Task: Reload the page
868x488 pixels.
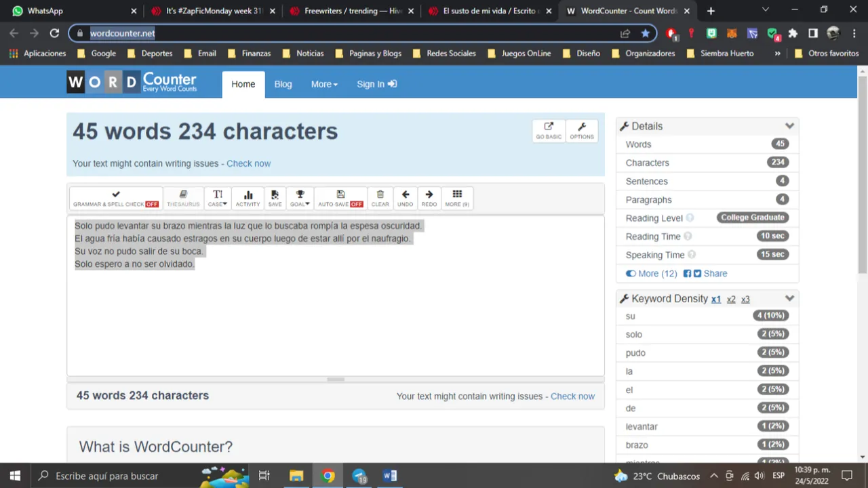Action: [x=54, y=33]
